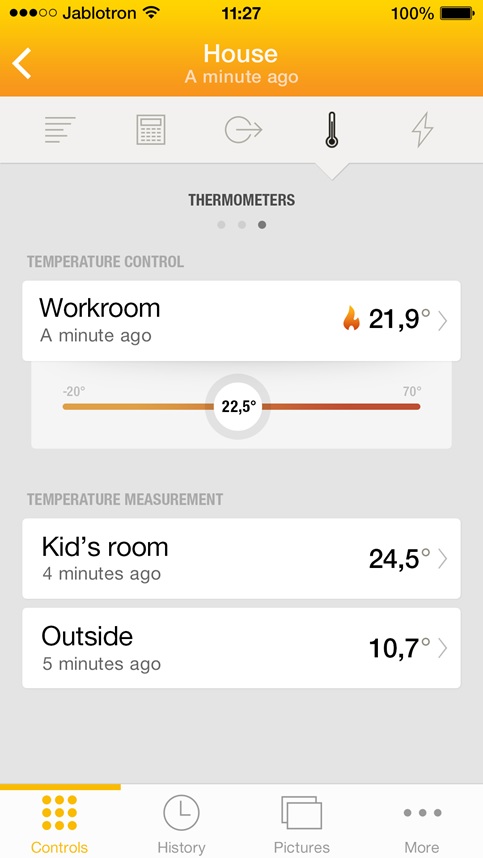Click the 22,5° slider handle
Screen dimensions: 483x858
pos(238,407)
